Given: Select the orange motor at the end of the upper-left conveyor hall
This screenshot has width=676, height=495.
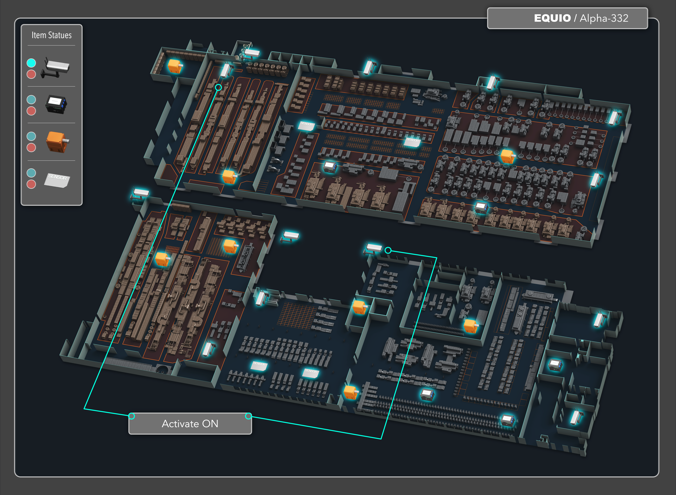Looking at the screenshot, I should (229, 176).
